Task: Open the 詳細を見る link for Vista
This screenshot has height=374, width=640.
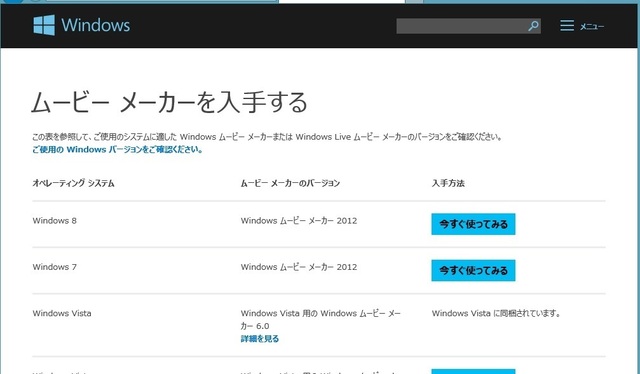Action: [x=260, y=338]
